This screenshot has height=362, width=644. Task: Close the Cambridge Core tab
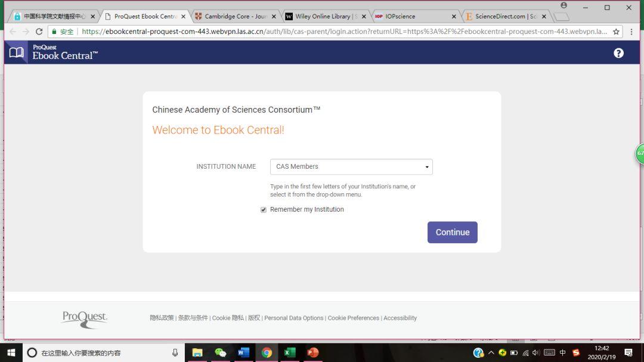pos(274,17)
